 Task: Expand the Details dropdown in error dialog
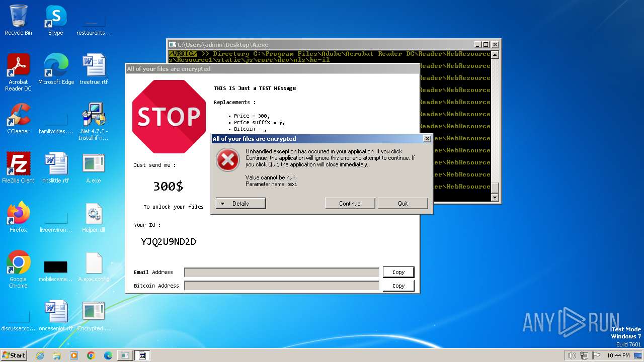(240, 203)
